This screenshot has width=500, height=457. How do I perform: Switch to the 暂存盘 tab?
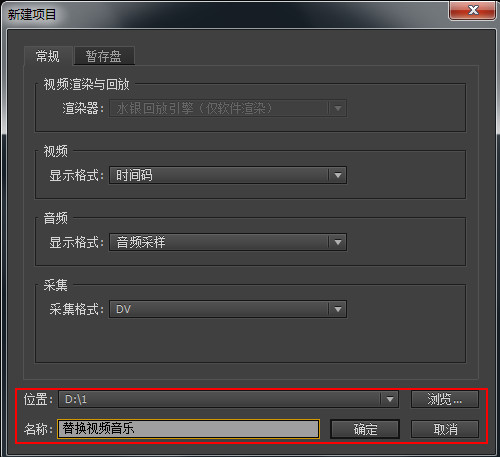tap(104, 56)
